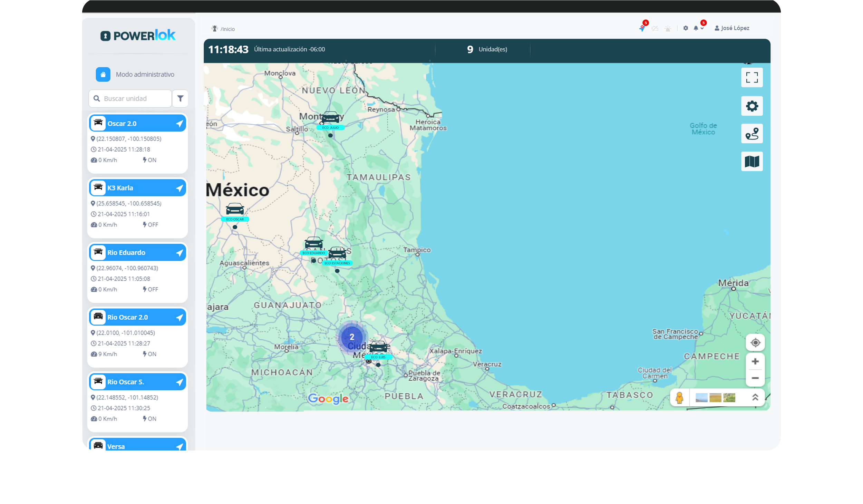
Task: Click coordinates (22.150807, -100.150805) of Oscar 2.0
Action: [129, 139]
